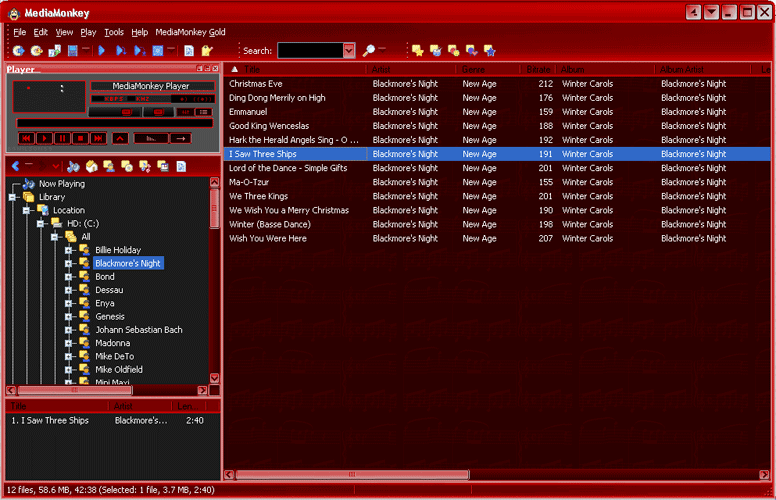Click the blue back arrow above tree
The height and width of the screenshot is (500, 776).
click(x=16, y=166)
